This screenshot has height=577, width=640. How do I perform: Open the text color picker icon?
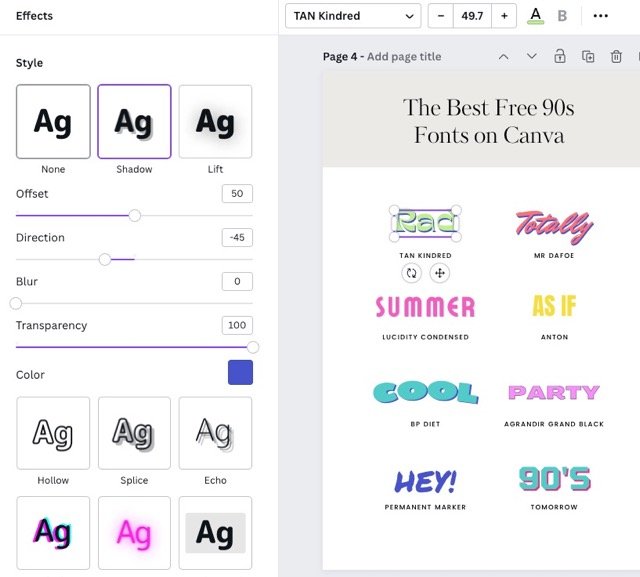coord(536,16)
